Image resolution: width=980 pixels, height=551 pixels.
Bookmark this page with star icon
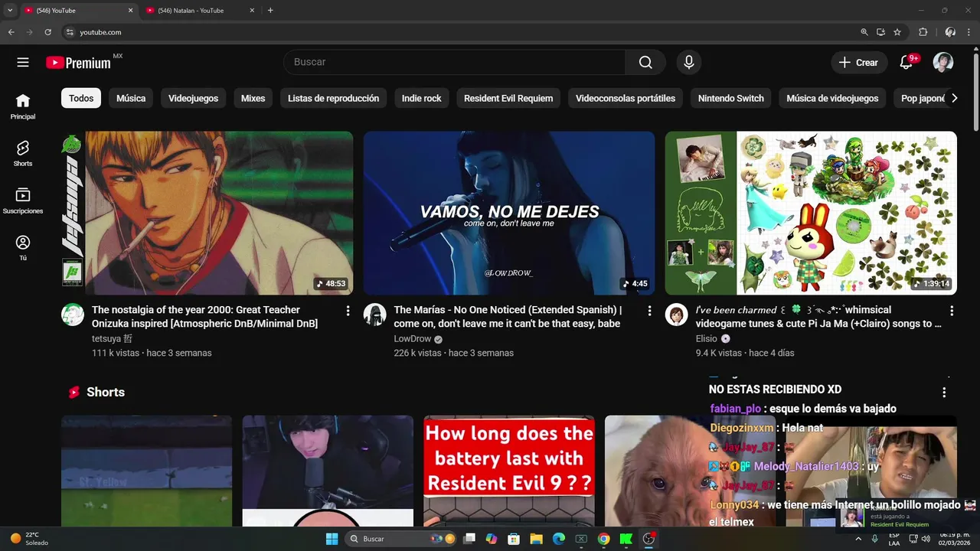click(897, 32)
